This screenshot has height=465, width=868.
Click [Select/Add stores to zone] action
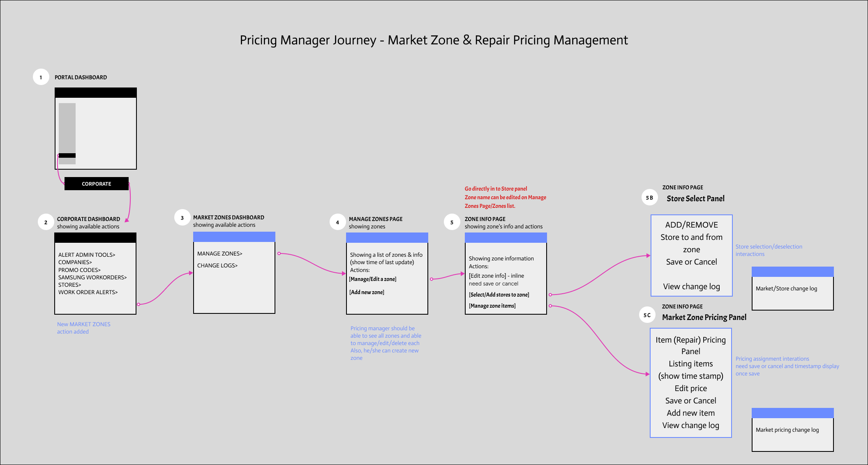pyautogui.click(x=499, y=295)
